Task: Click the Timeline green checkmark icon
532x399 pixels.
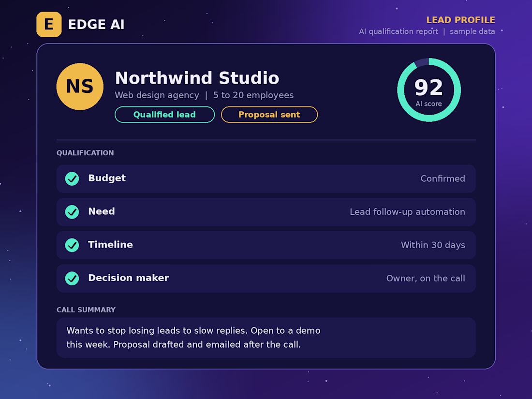Action: point(72,245)
